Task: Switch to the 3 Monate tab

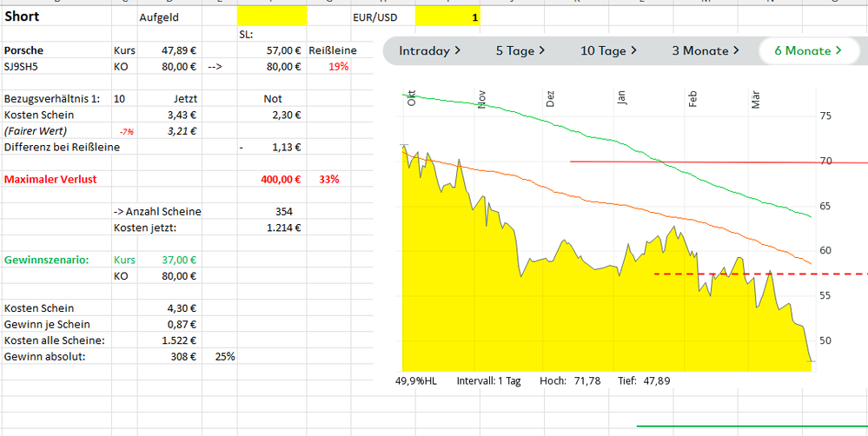Action: pos(705,50)
